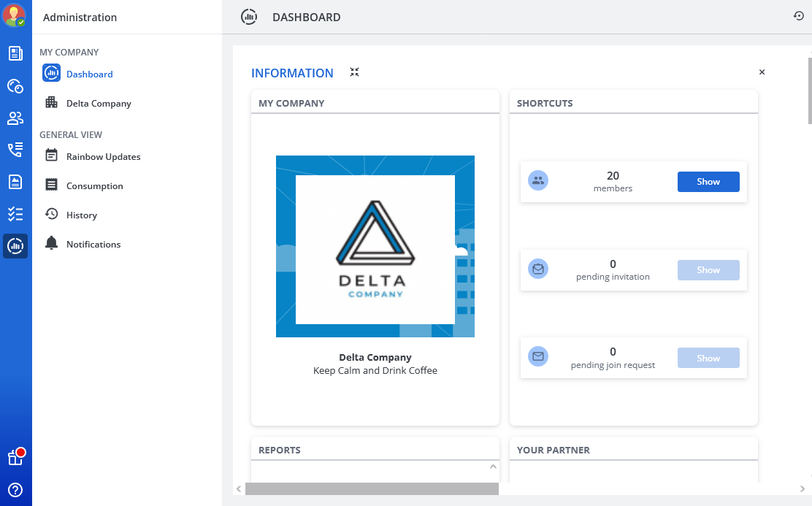The image size is (812, 506).
Task: Click the horizontal scrollbar thumb
Action: pos(372,488)
